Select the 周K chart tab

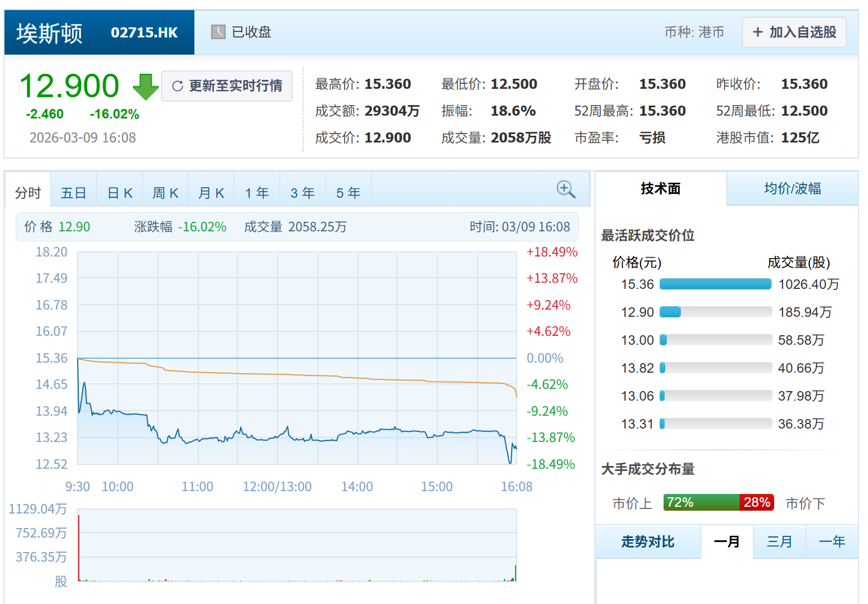(165, 192)
